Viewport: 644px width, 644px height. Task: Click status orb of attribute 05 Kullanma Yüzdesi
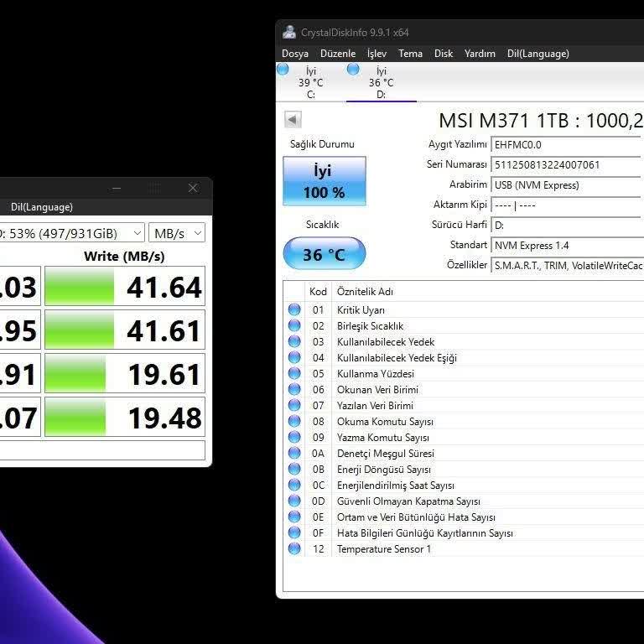click(294, 373)
